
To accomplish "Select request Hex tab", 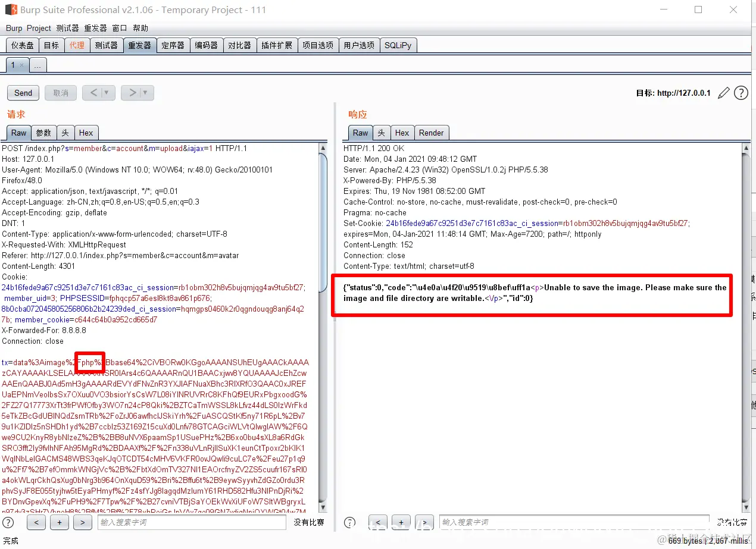I will click(86, 133).
